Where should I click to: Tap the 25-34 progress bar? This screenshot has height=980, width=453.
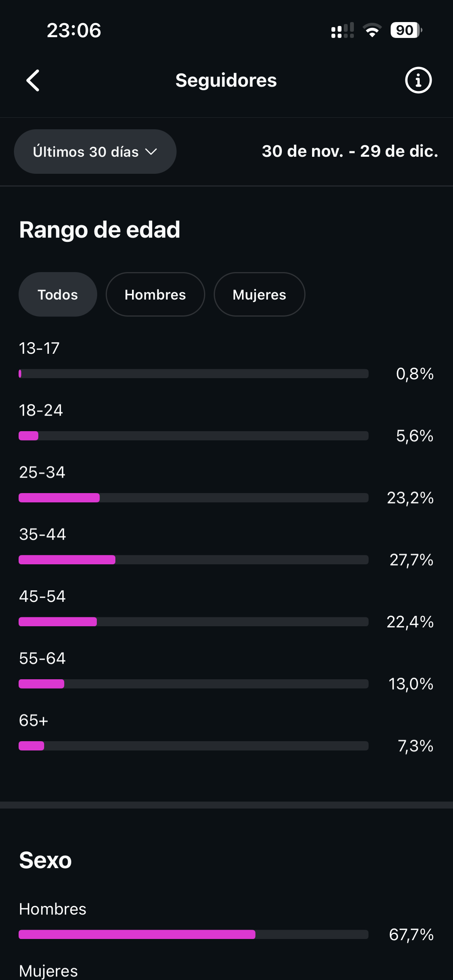click(194, 498)
